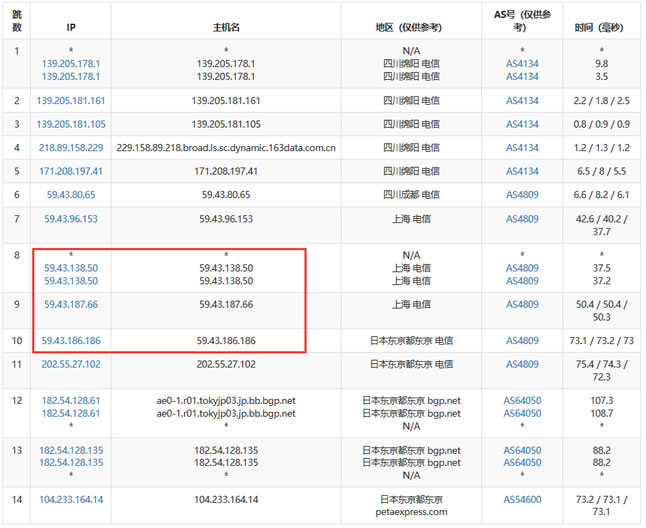Select the time cell 73.2 / 73.1 / 73.1

click(602, 505)
